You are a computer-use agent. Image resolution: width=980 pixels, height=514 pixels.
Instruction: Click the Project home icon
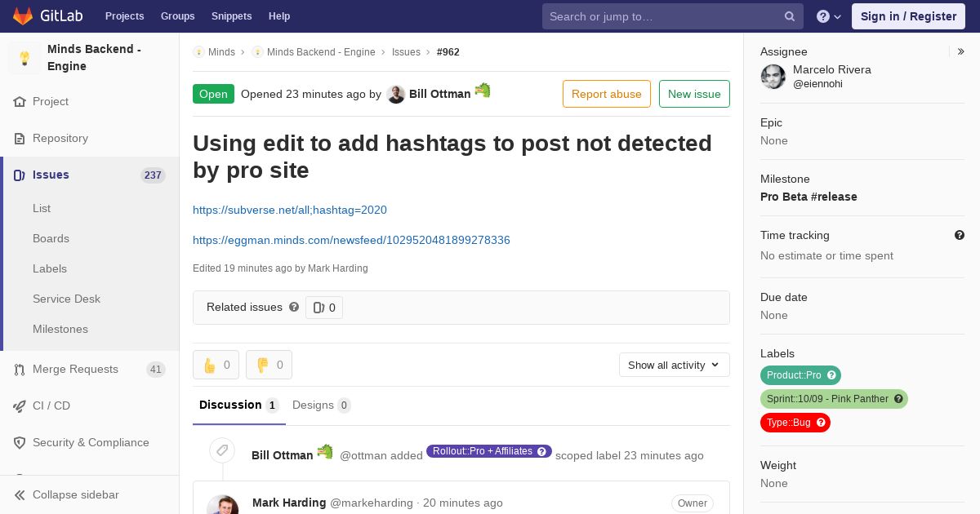pyautogui.click(x=20, y=102)
